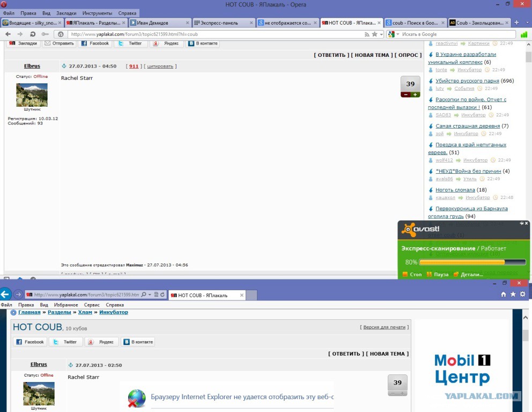
Task: Pin the Avast popup with pin icon
Action: [521, 223]
